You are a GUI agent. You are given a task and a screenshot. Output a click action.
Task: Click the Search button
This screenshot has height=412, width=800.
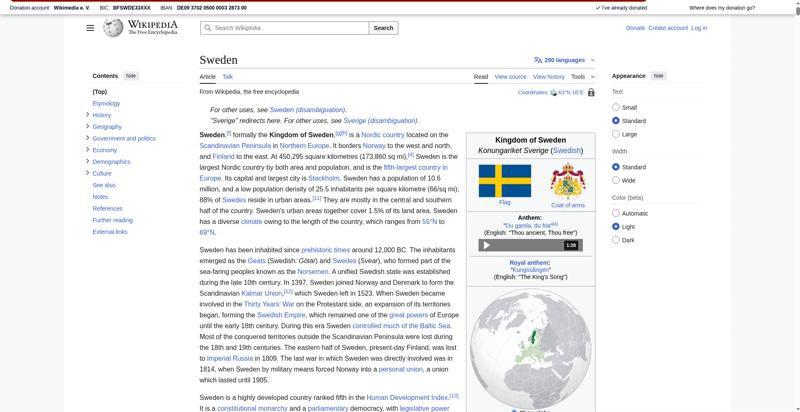pos(384,28)
